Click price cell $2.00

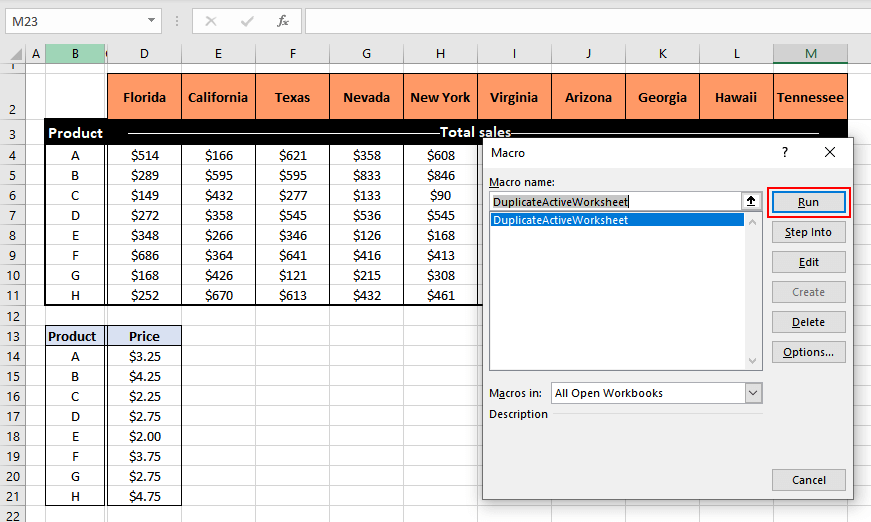coord(144,436)
